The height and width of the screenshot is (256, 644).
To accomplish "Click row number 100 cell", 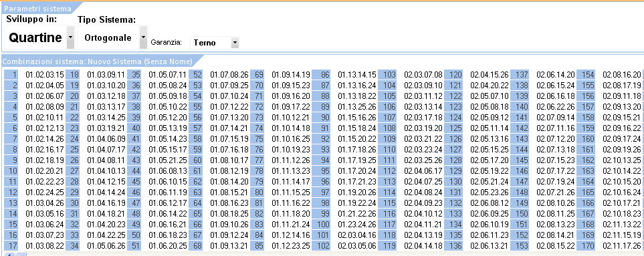I will coord(321,224).
